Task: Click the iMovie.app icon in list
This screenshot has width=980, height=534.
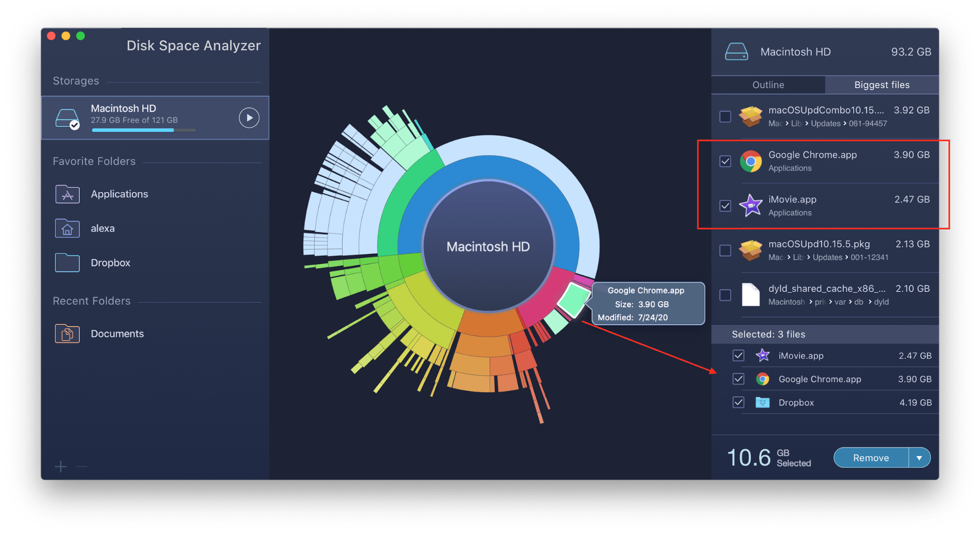Action: click(x=751, y=205)
